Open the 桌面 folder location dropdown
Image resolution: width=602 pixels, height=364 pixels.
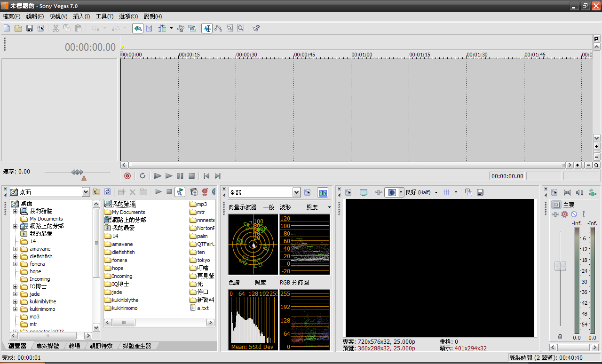coord(85,192)
